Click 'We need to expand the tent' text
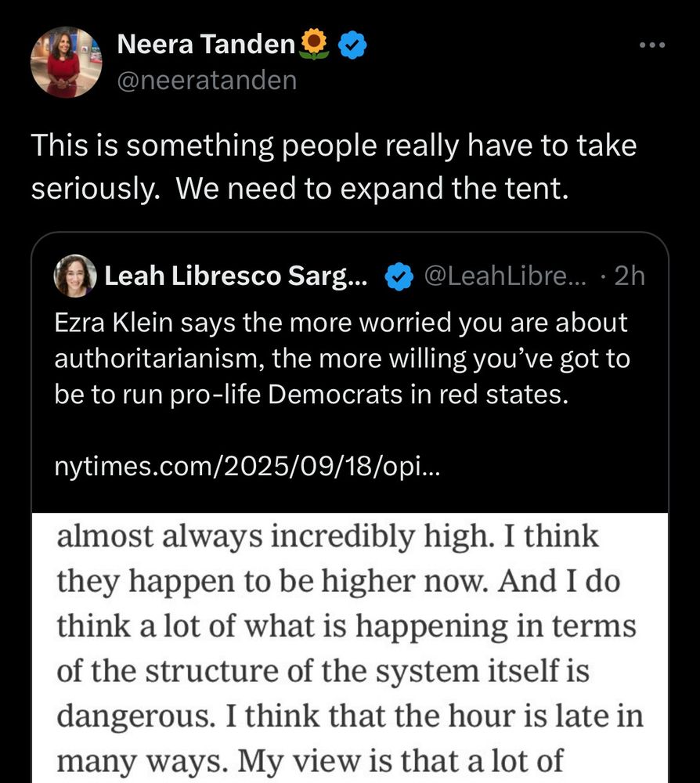 pyautogui.click(x=370, y=190)
